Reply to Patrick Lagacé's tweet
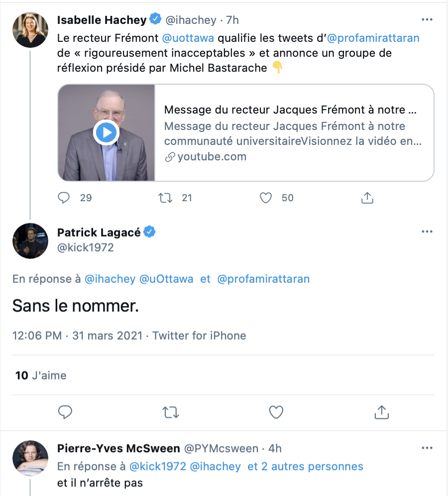Image resolution: width=448 pixels, height=496 pixels. coord(65,412)
